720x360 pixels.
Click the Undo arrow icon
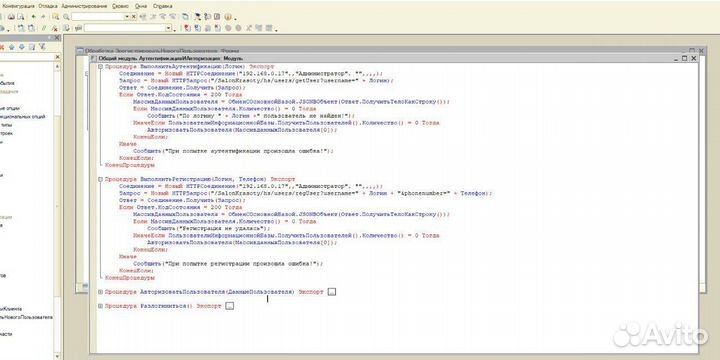tap(34, 17)
